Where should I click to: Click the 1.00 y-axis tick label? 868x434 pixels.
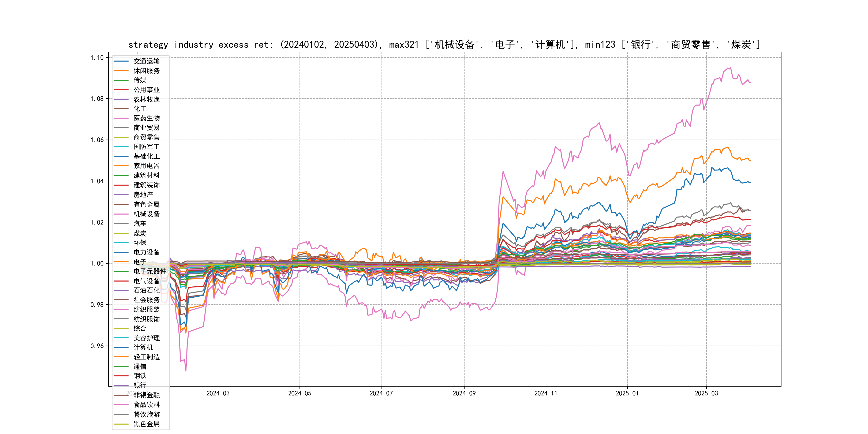click(x=97, y=264)
